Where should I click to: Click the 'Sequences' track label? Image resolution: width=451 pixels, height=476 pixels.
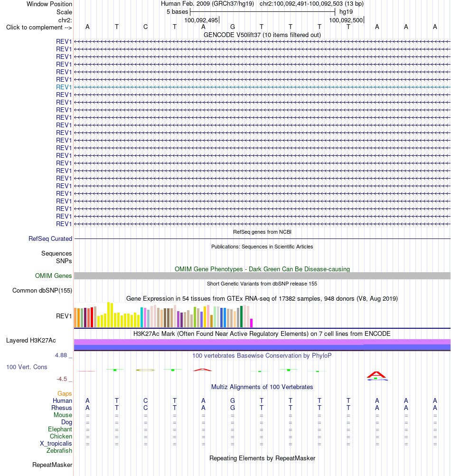point(56,253)
